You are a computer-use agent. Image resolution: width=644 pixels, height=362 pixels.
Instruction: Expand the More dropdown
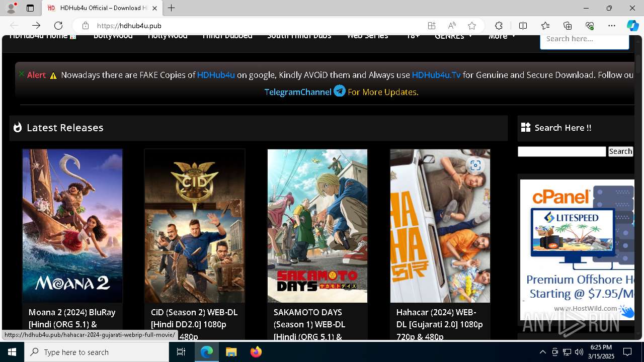pos(502,36)
